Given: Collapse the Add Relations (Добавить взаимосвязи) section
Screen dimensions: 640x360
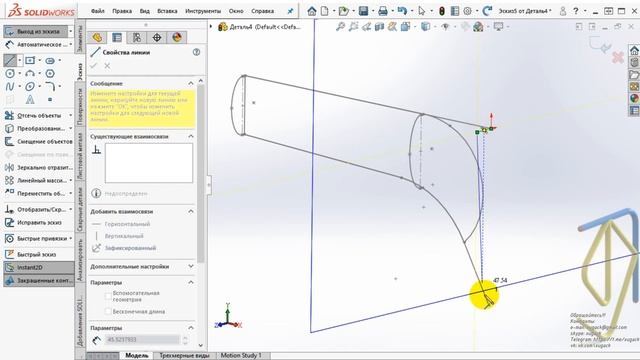Looking at the screenshot, I should pyautogui.click(x=191, y=211).
